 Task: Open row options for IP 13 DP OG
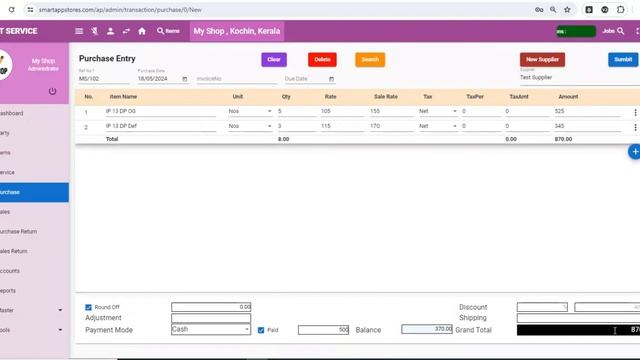(635, 112)
